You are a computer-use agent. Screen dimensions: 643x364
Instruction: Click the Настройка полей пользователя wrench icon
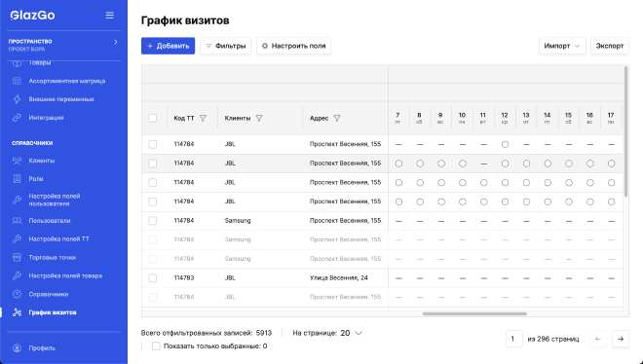tap(17, 200)
